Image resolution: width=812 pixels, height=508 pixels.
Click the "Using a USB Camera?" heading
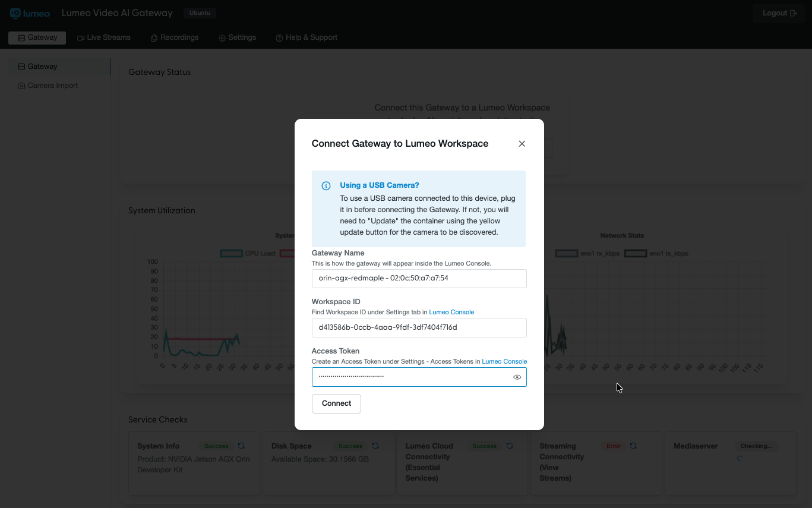[x=379, y=185]
